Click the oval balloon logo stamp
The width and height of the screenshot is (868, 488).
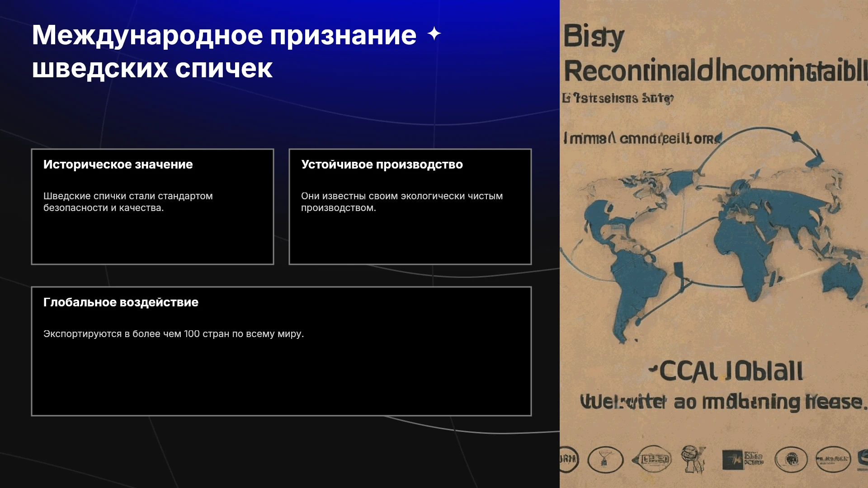tap(605, 460)
